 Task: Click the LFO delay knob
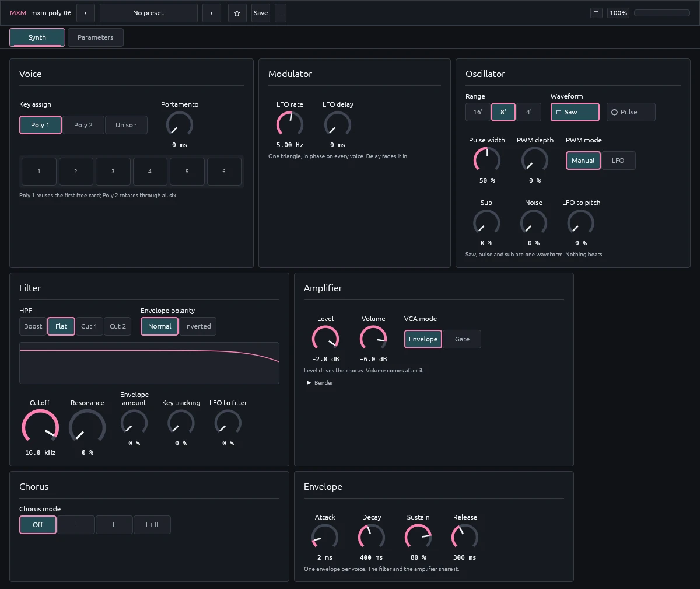coord(338,124)
